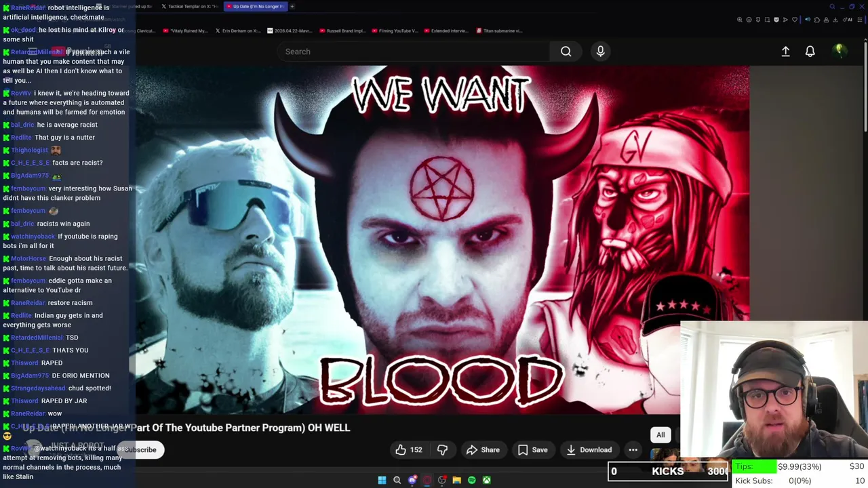Open Discord from the taskbar

pyautogui.click(x=412, y=480)
